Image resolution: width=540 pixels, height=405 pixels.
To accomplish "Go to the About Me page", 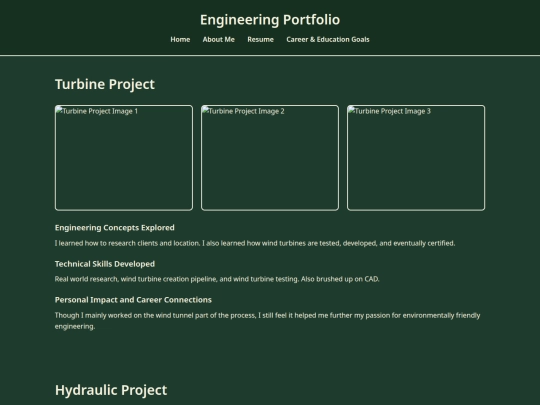I will [x=219, y=40].
